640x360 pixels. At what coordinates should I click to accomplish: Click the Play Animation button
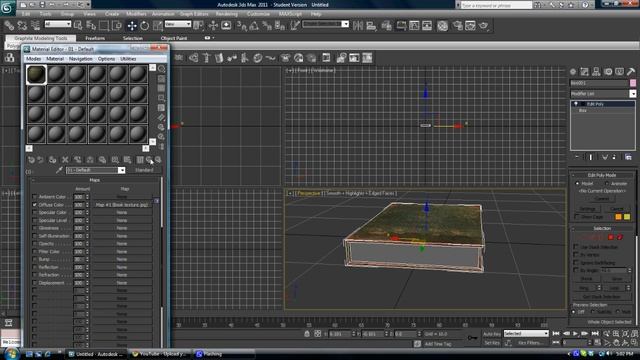click(576, 333)
